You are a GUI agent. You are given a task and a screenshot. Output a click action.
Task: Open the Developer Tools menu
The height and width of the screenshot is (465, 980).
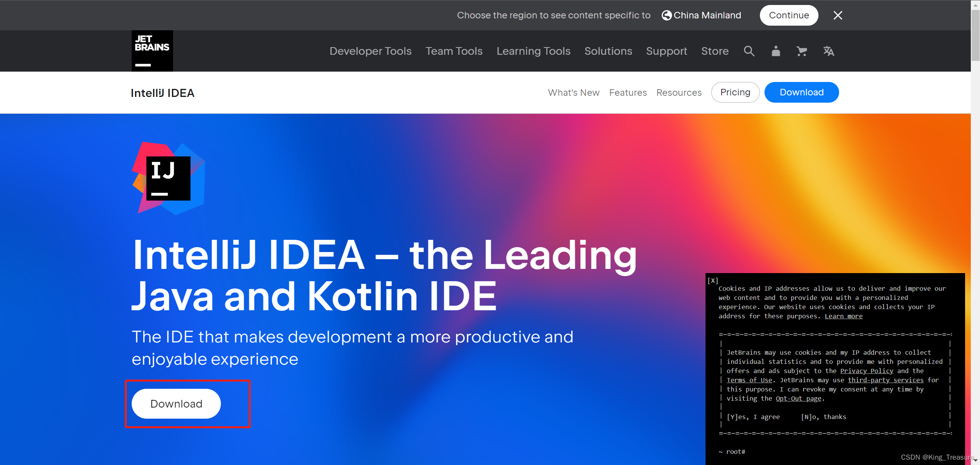coord(371,51)
